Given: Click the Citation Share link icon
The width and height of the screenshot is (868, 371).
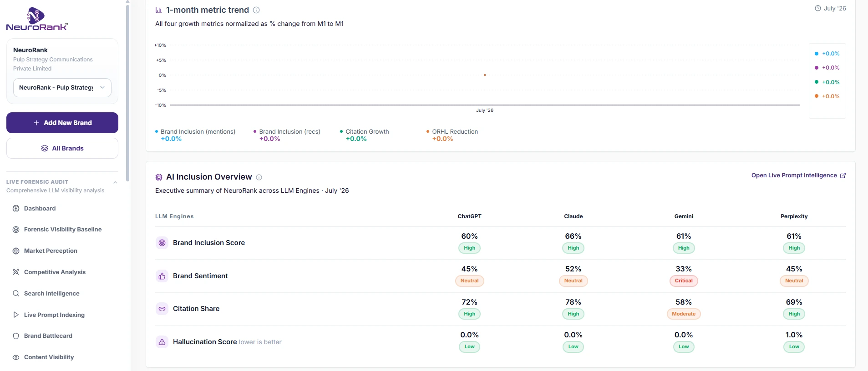Looking at the screenshot, I should tap(162, 309).
